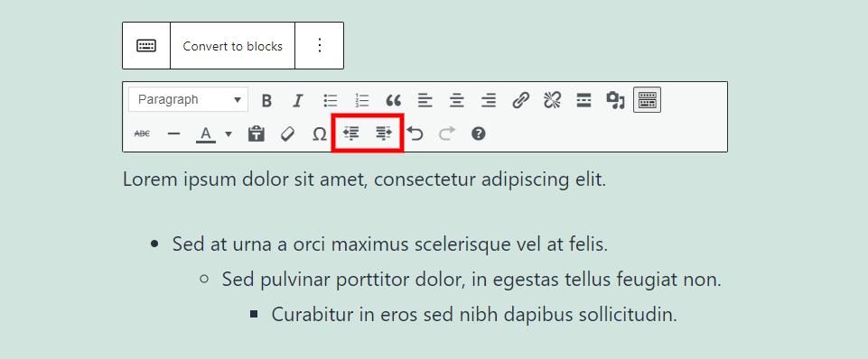Screen dimensions: 868x359
Task: Align text right
Action: coord(489,101)
